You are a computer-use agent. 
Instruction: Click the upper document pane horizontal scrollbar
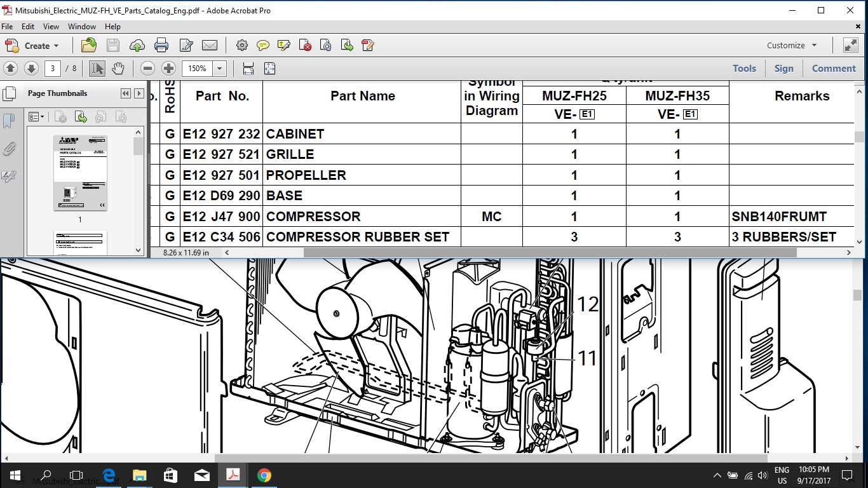(x=550, y=252)
